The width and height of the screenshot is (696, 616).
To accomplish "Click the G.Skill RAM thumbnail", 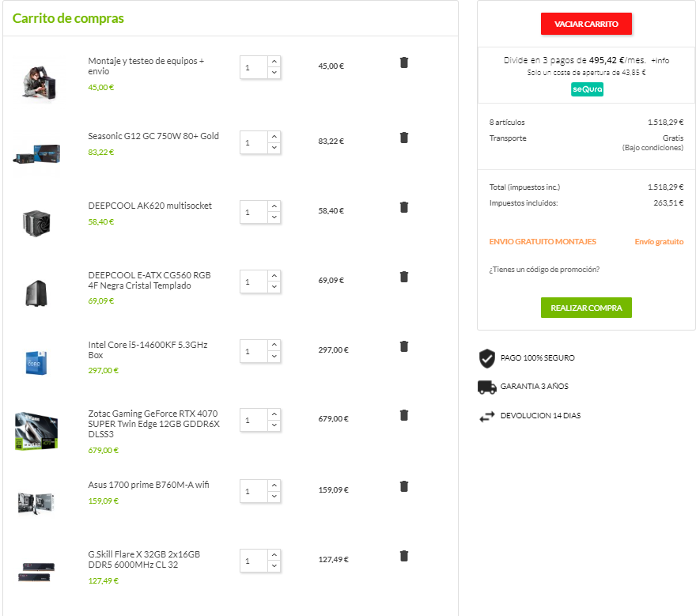I will 36,572.
